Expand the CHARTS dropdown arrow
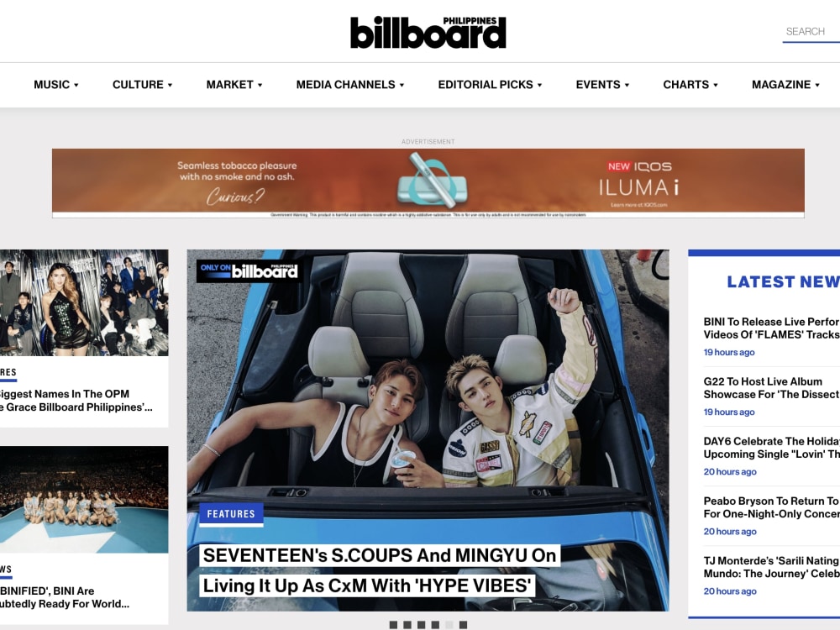This screenshot has height=630, width=840. 716,85
